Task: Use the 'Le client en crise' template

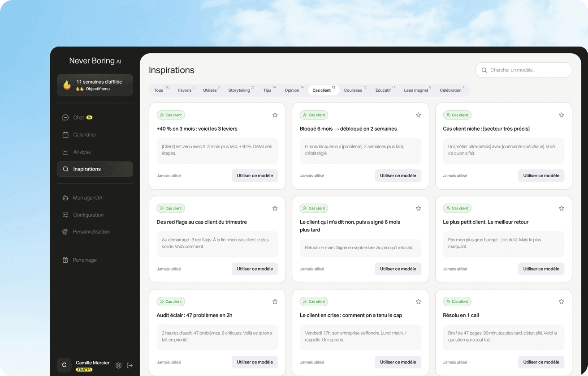Action: point(398,362)
